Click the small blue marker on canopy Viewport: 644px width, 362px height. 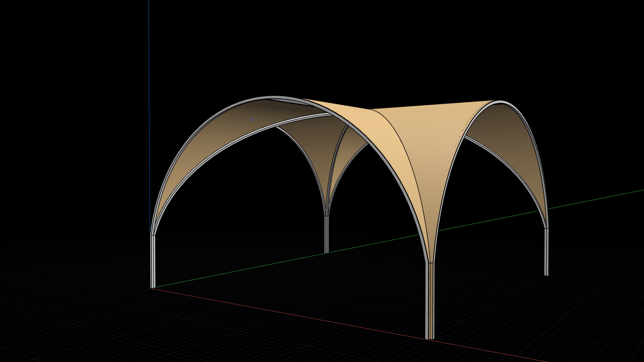(x=253, y=120)
